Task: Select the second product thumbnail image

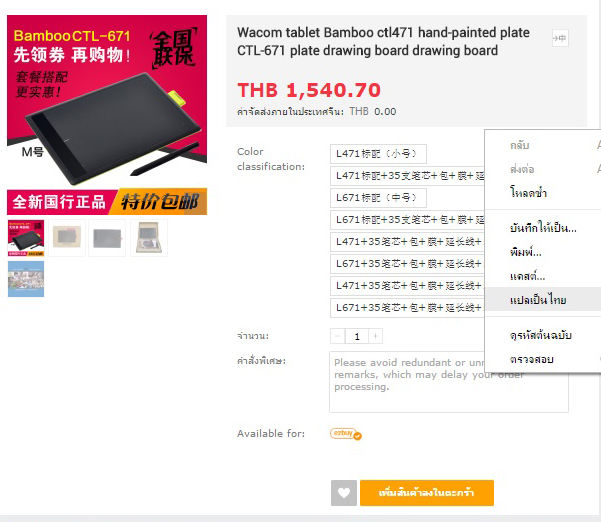Action: 67,238
